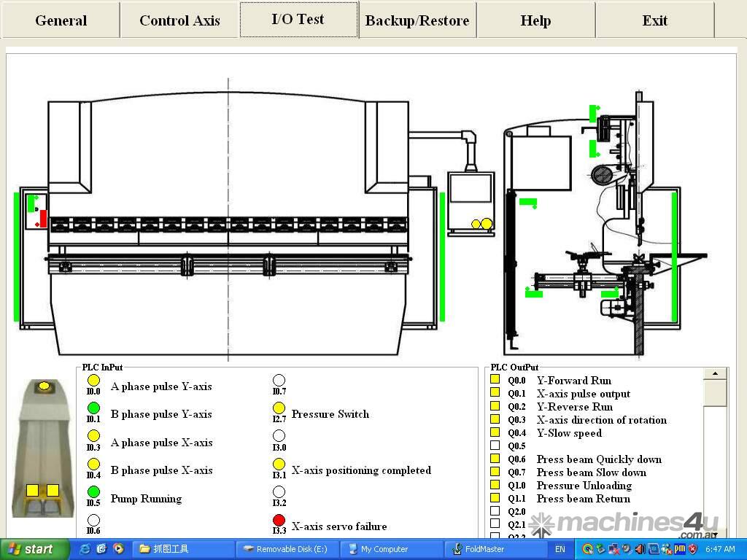Screen dimensions: 747x560
Task: Click the I0.0 A phase pulse Y-axis indicator
Action: tap(93, 381)
